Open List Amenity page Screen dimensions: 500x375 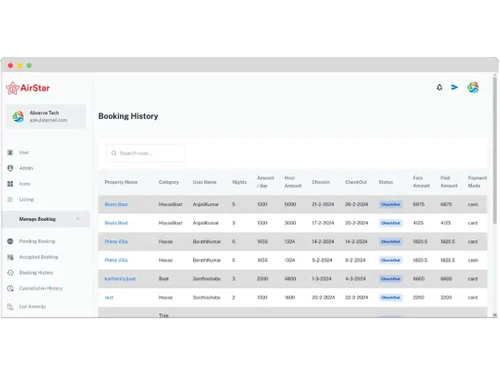coord(32,307)
